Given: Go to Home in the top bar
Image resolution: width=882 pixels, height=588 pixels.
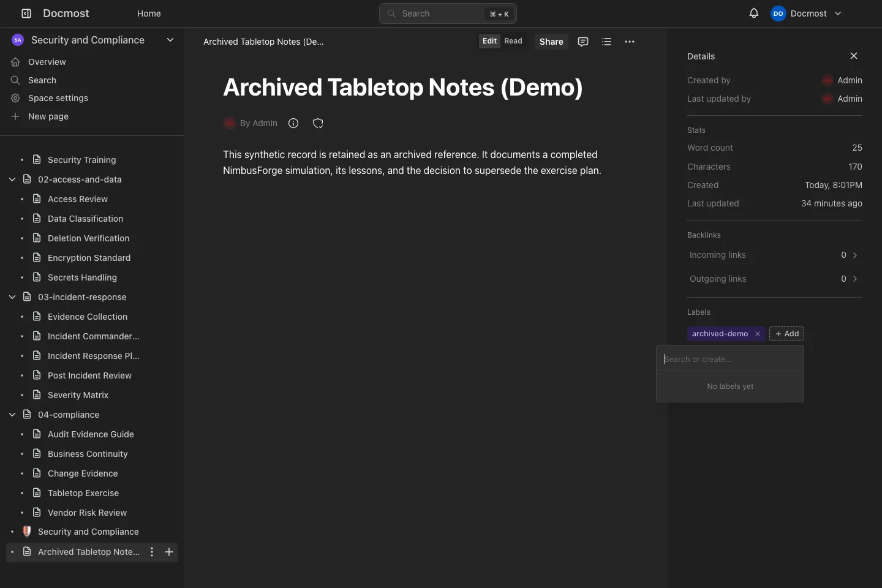Looking at the screenshot, I should coord(149,13).
